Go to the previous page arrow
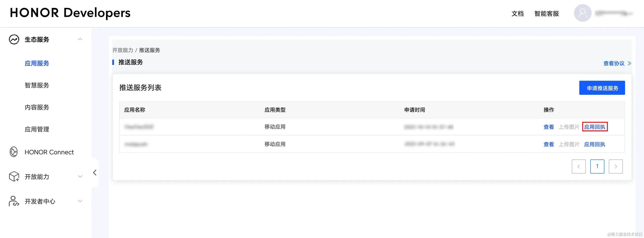Screen dimensions: 644x238 [x=578, y=166]
